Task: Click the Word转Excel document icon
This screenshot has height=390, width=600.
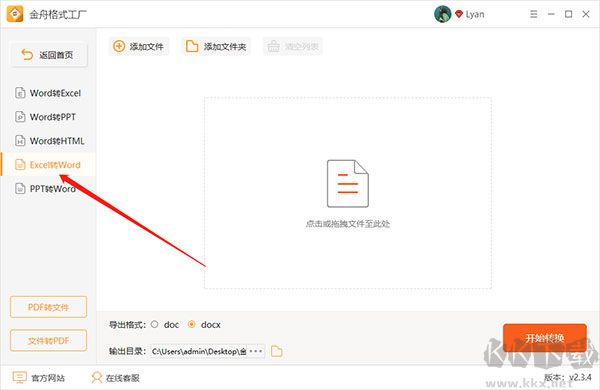Action: [20, 93]
